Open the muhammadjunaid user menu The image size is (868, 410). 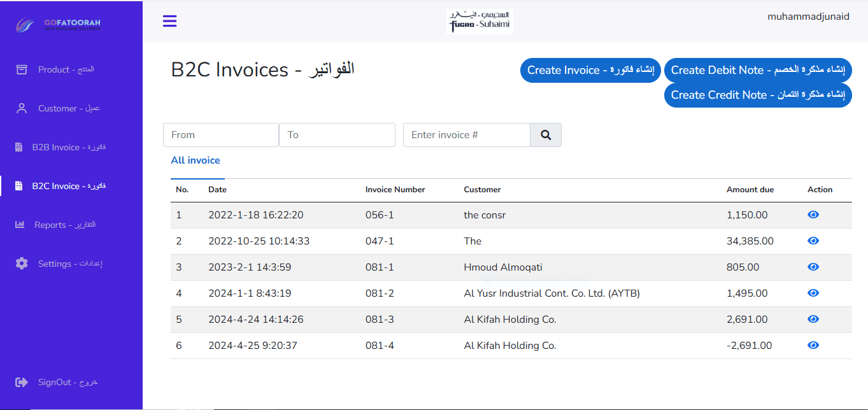[x=808, y=17]
